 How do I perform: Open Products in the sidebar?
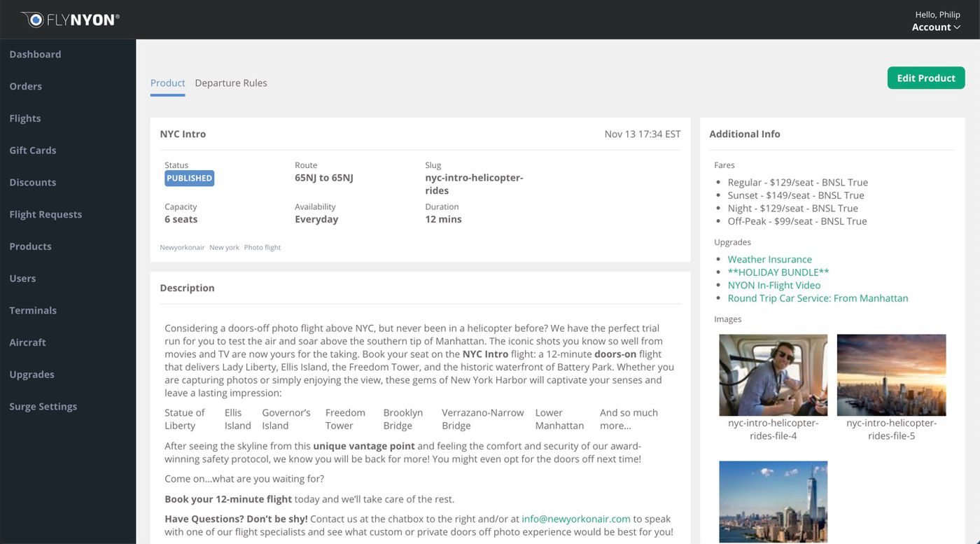point(30,246)
